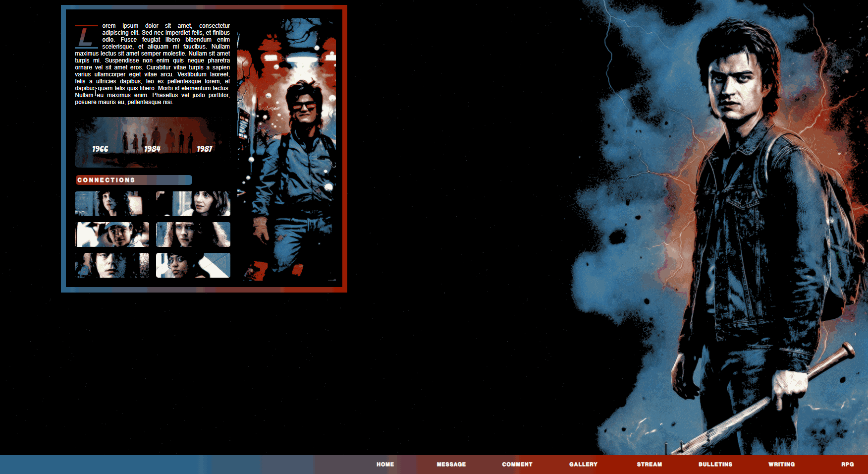
Task: Click the connection thumbnail with the baseball cap
Action: coord(112,235)
